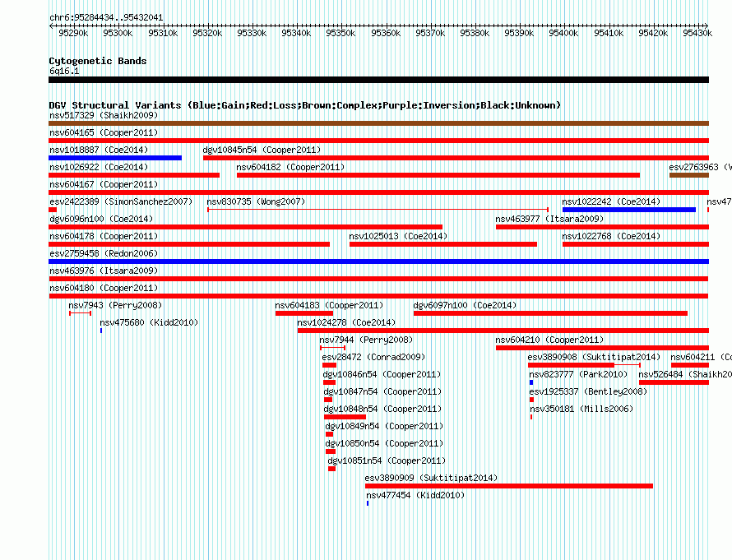This screenshot has width=732, height=560.
Task: Click nsv1022768 (Coe2014) label
Action: [x=611, y=236]
